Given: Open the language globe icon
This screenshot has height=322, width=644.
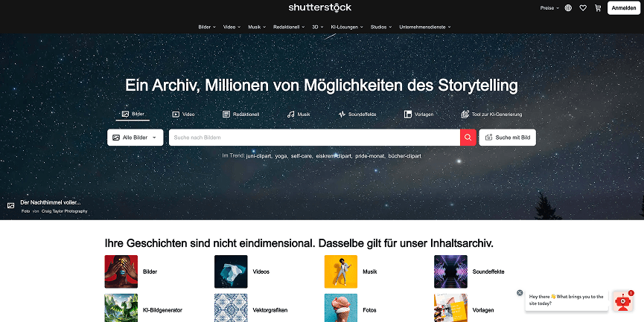Looking at the screenshot, I should (x=568, y=7).
